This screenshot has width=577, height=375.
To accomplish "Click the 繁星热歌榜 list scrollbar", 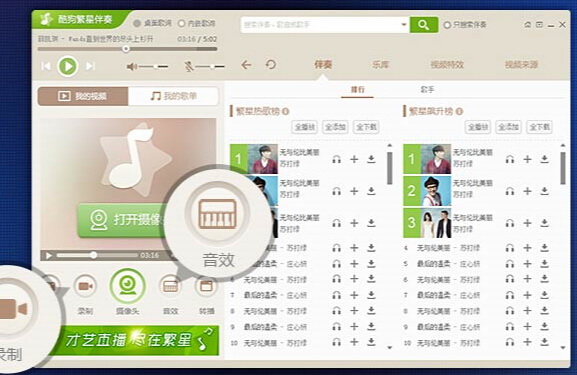I will (x=390, y=168).
